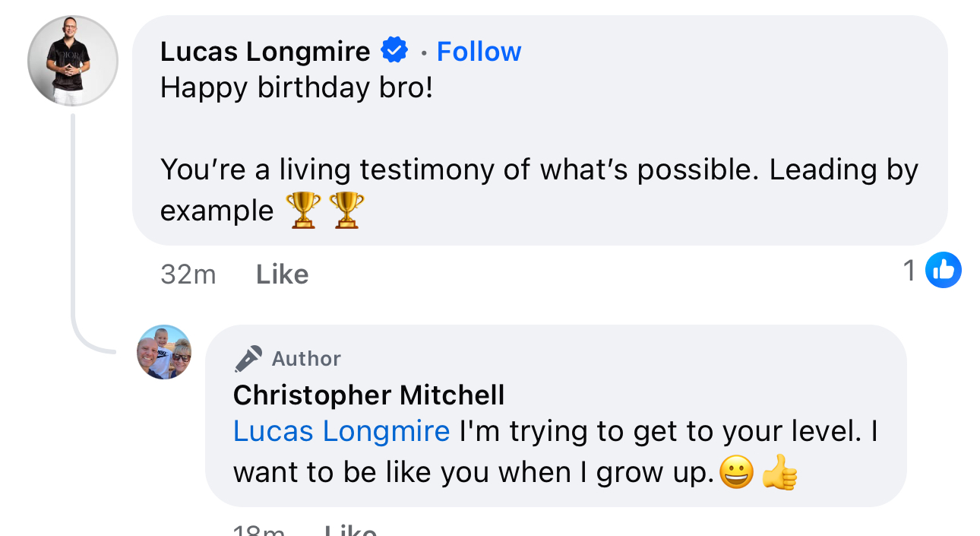Open Christopher Mitchell's profile picture
Image resolution: width=980 pixels, height=536 pixels.
point(164,352)
